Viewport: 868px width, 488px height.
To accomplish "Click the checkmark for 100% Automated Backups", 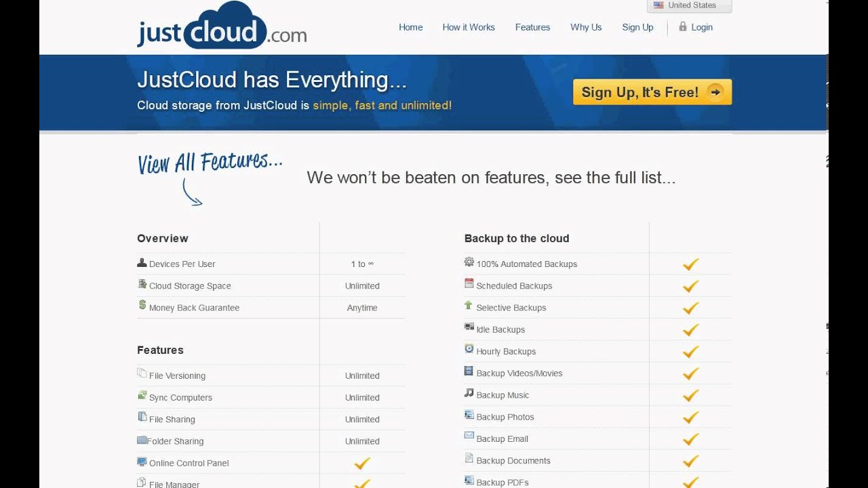I will 690,264.
